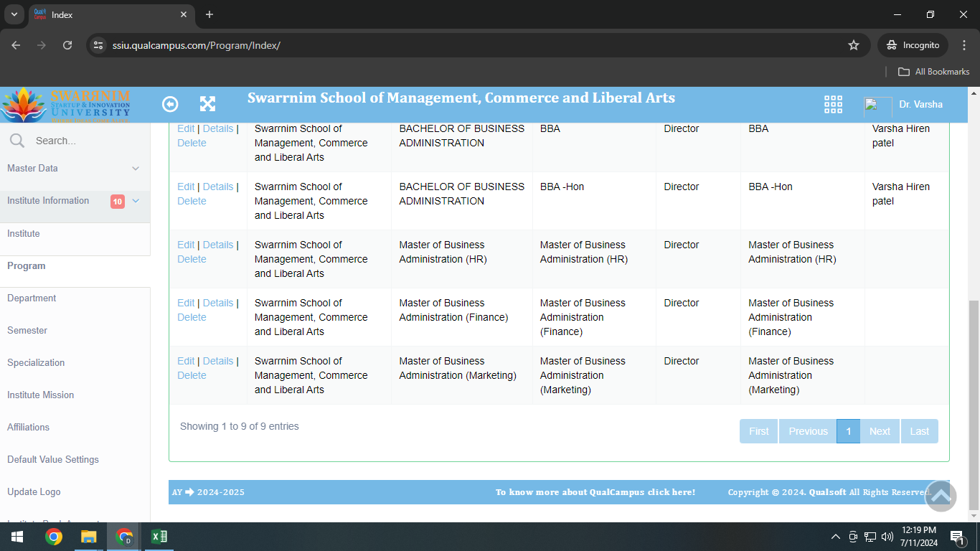Open the Chrome three-dot menu
Screen dimensions: 980x551
click(x=963, y=45)
